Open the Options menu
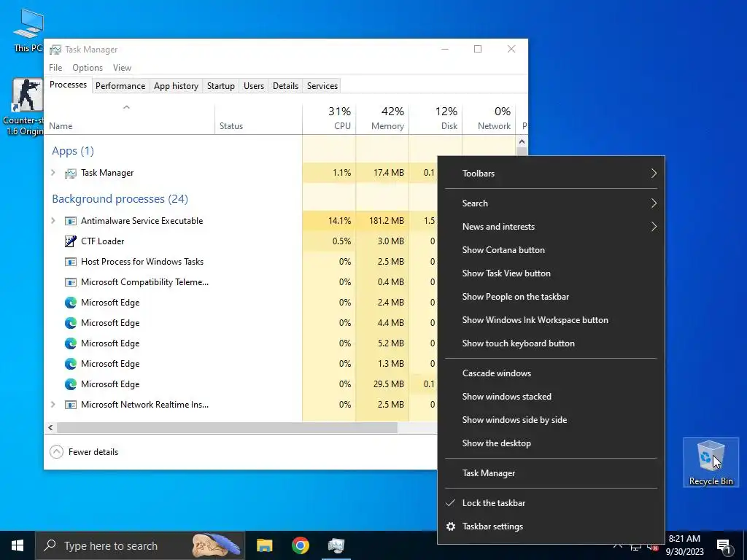This screenshot has height=560, width=747. pos(88,68)
